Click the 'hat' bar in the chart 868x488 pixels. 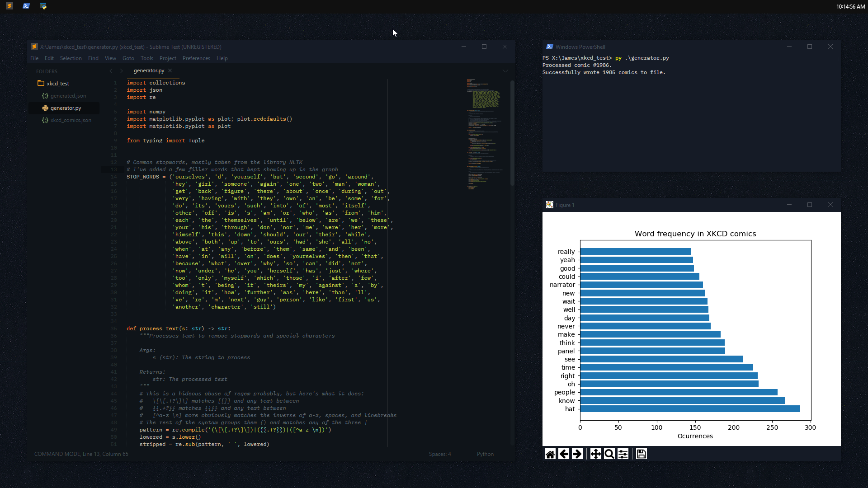pyautogui.click(x=690, y=409)
